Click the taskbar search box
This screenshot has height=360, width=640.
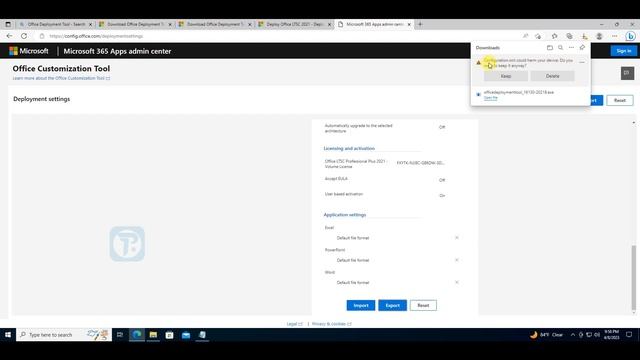(64, 335)
